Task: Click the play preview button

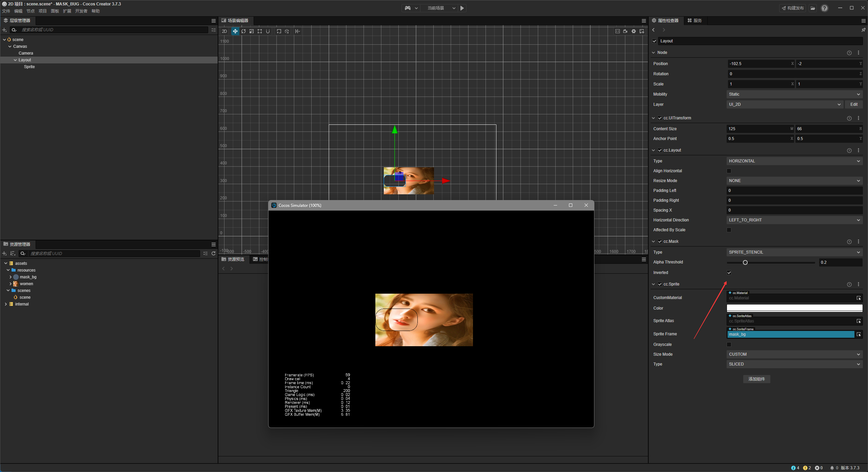Action: pyautogui.click(x=462, y=8)
